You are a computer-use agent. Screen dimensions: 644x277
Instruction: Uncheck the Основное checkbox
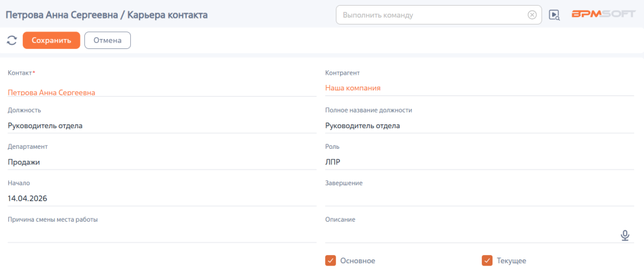point(331,261)
